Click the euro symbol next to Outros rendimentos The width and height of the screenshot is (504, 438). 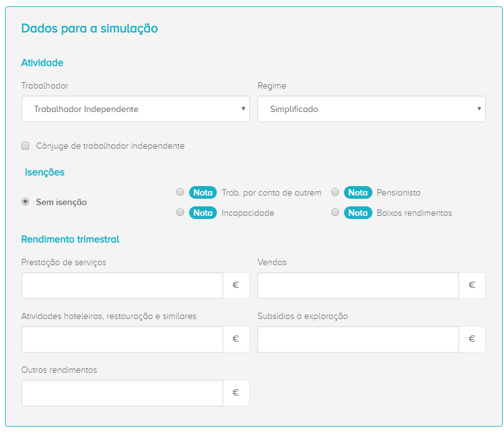pos(236,393)
